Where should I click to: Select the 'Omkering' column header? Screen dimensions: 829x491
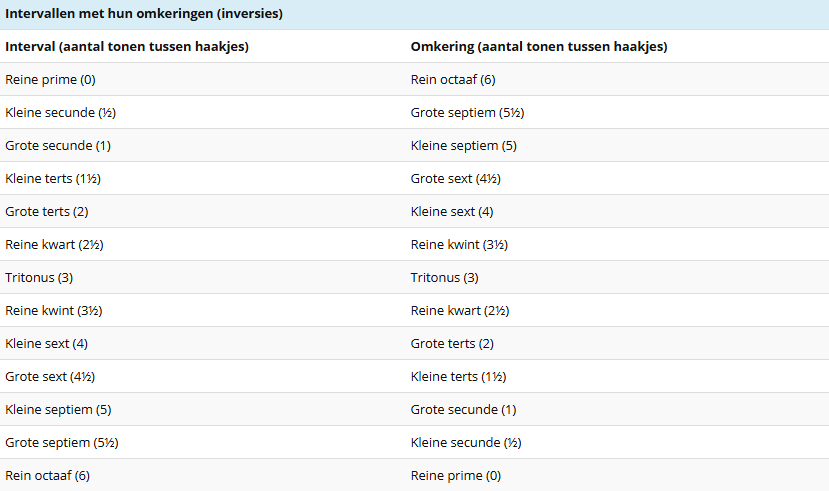pos(539,47)
